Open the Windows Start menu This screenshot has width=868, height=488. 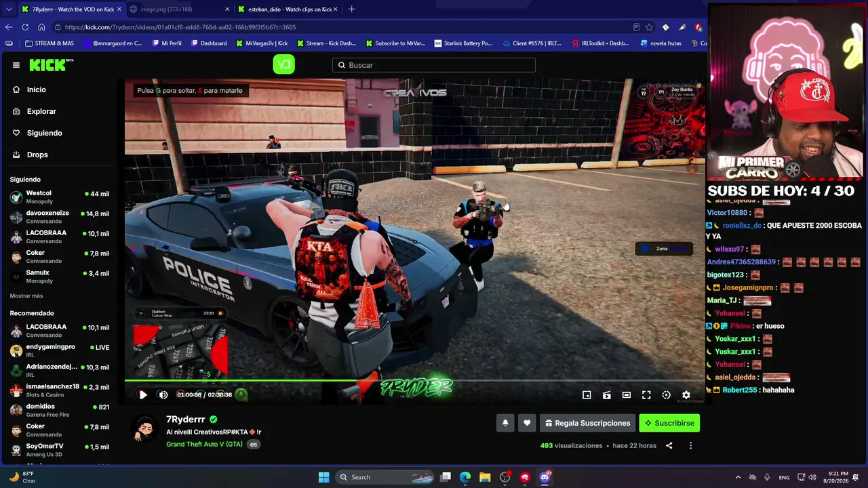click(323, 477)
